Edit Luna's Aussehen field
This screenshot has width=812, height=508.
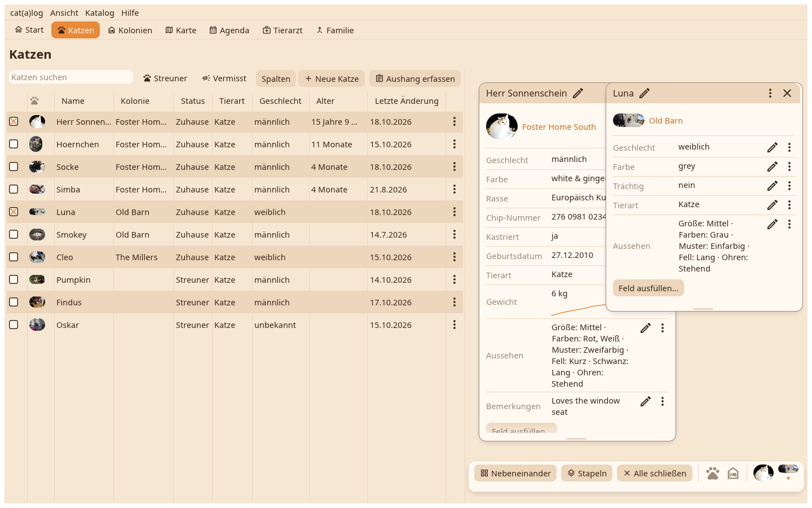tap(773, 224)
